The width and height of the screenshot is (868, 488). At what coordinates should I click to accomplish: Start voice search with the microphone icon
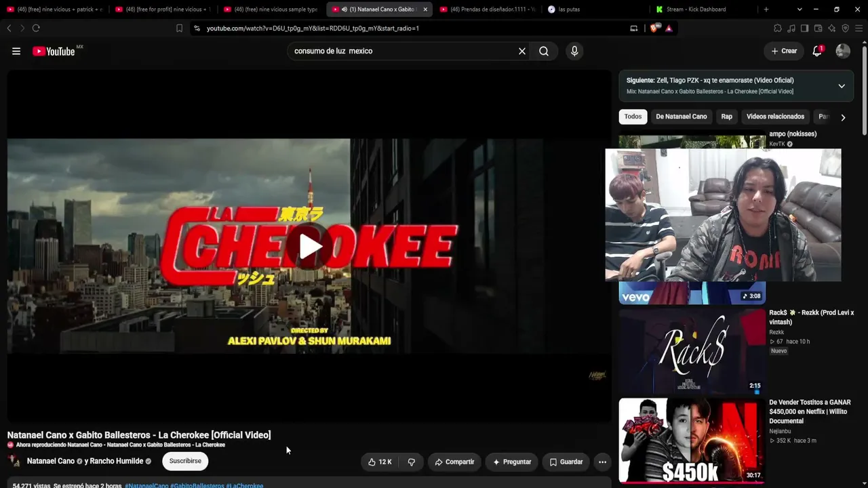(x=574, y=51)
